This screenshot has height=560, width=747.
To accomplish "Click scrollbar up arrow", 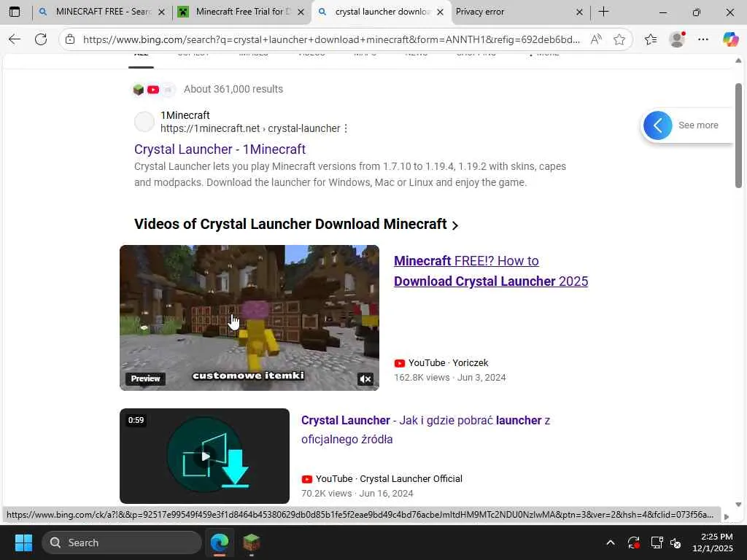I will pos(738,61).
